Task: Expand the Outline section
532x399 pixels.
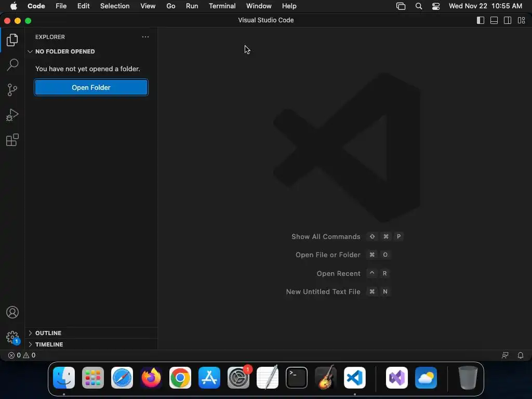Action: click(91, 333)
